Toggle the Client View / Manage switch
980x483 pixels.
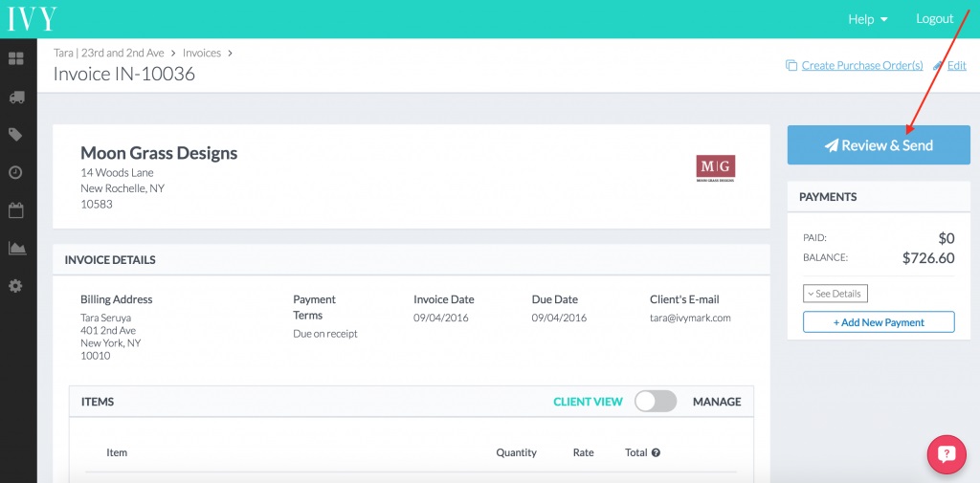coord(656,401)
